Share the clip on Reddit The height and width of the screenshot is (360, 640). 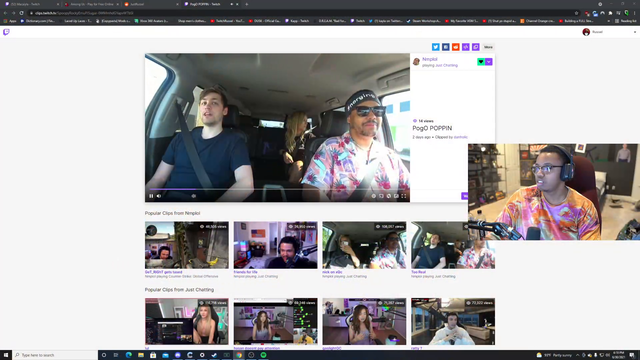point(456,47)
